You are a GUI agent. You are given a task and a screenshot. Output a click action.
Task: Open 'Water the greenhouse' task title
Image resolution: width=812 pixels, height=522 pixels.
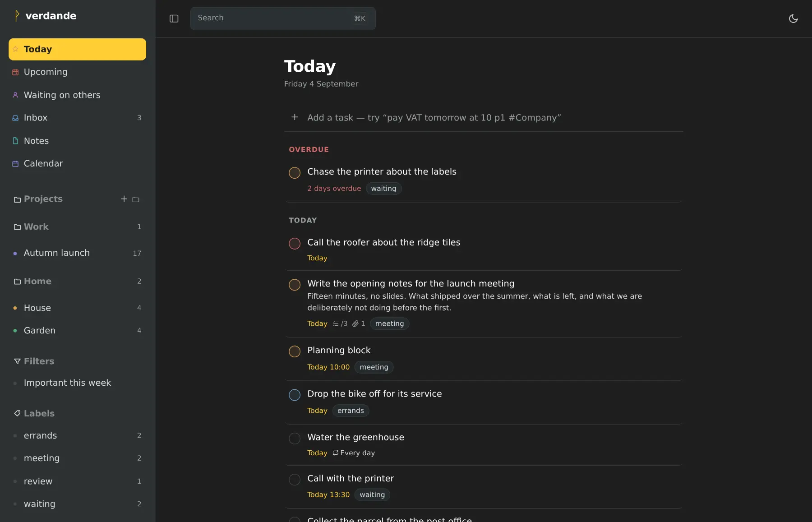356,437
